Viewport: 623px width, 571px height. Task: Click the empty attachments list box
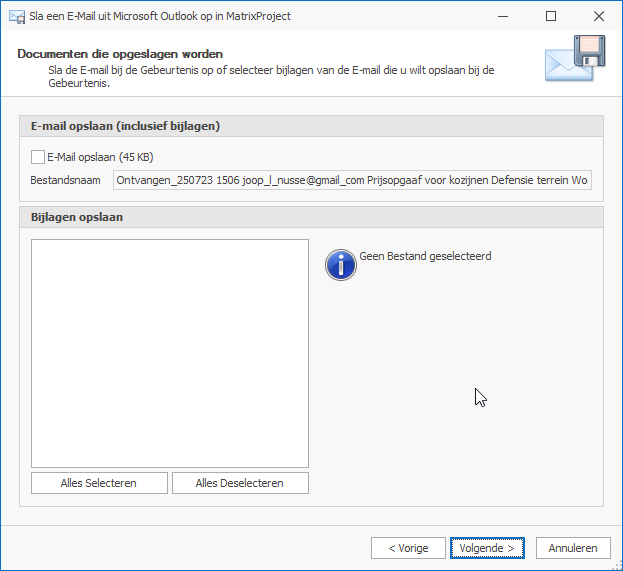170,353
